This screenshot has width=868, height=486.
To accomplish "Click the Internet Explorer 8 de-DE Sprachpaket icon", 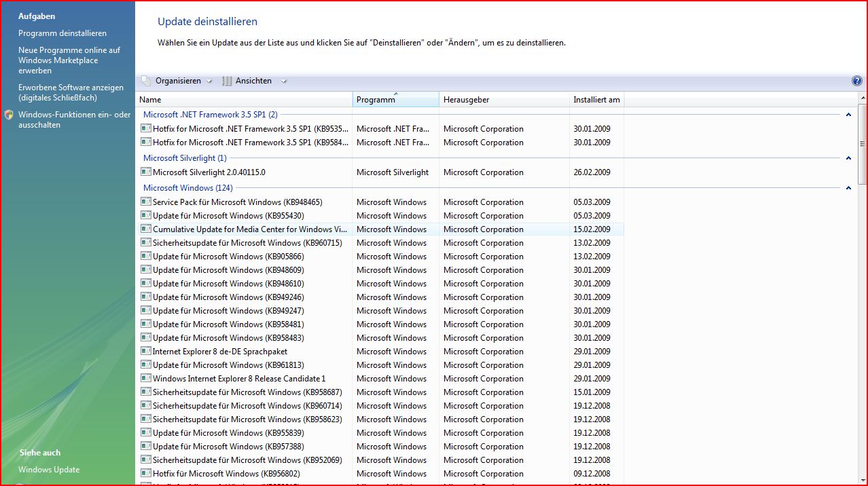I will (x=145, y=351).
